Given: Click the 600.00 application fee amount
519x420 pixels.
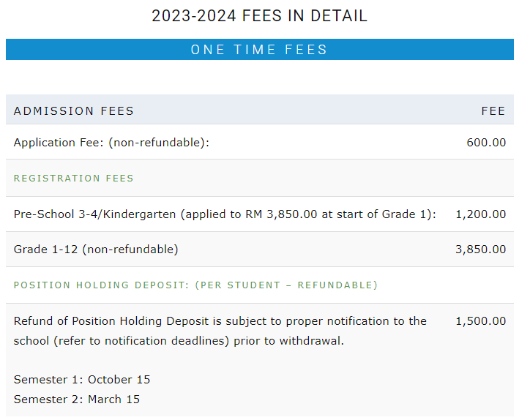Looking at the screenshot, I should [486, 142].
